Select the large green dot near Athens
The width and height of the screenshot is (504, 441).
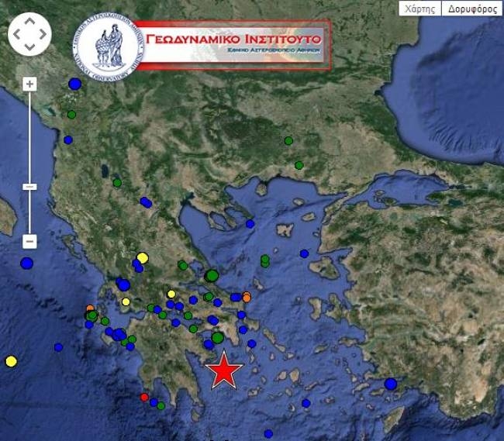coord(218,338)
